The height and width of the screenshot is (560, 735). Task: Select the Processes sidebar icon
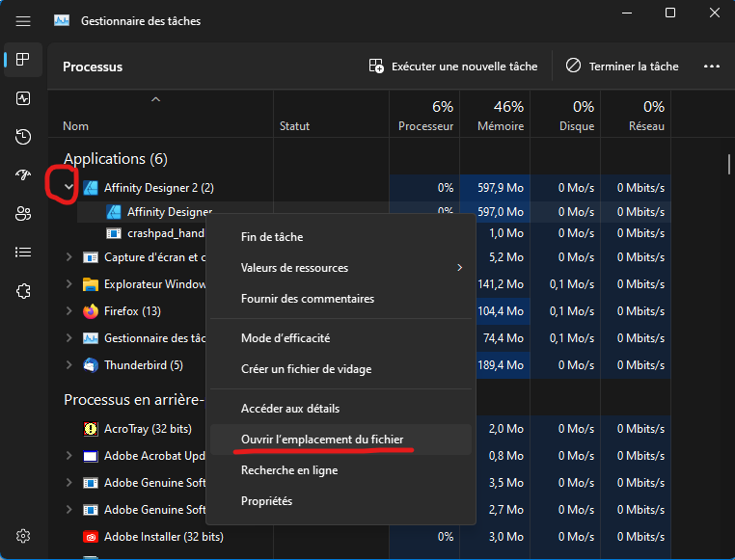click(x=23, y=60)
